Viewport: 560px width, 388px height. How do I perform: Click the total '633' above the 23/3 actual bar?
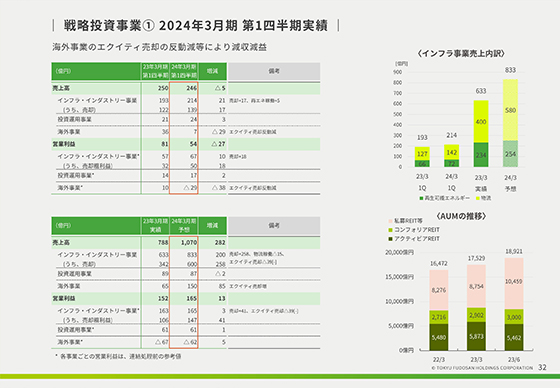(481, 91)
